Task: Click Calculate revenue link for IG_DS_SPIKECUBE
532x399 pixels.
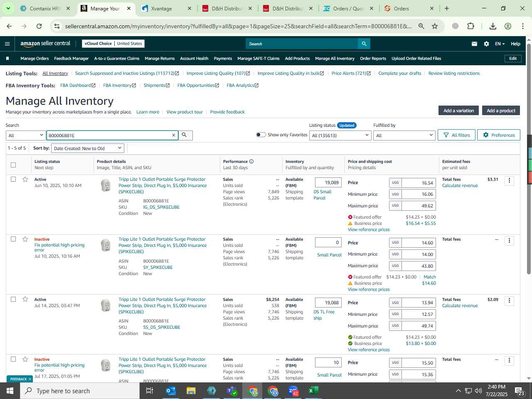Action: tap(460, 185)
